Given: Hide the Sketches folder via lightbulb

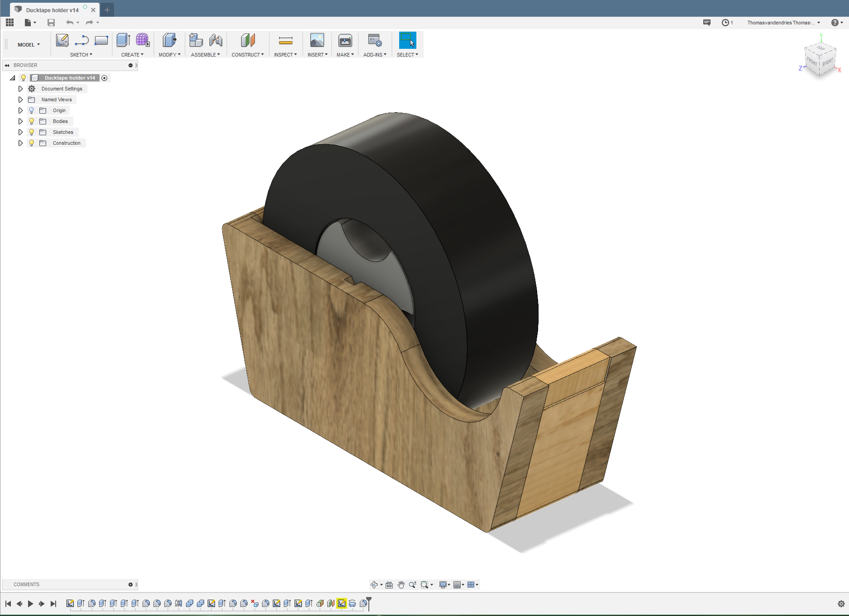Looking at the screenshot, I should (x=32, y=132).
